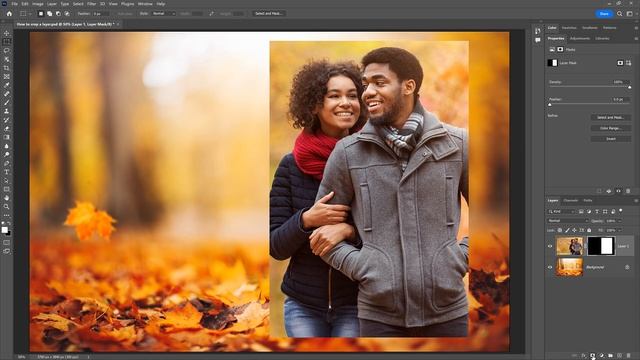Open the Properties panel flyout menu
The image size is (640, 360).
click(636, 39)
